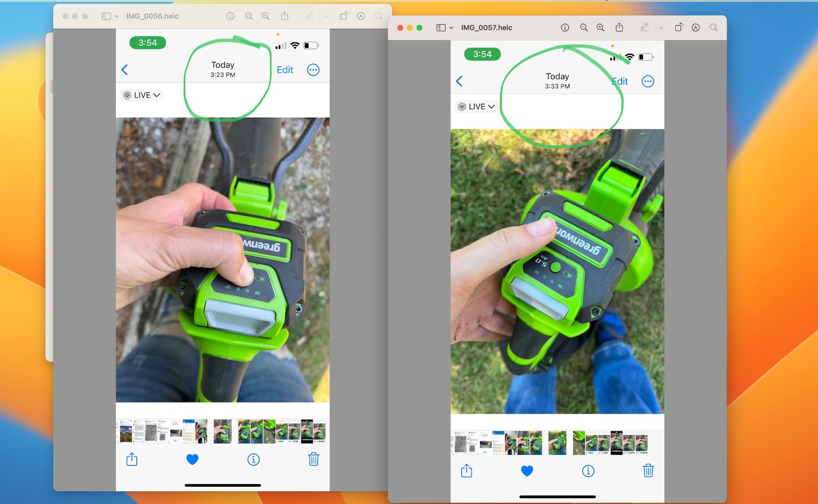Zoom in using IMG_0057.heic toolbar magnifier plus
Image resolution: width=818 pixels, height=504 pixels.
tap(600, 28)
